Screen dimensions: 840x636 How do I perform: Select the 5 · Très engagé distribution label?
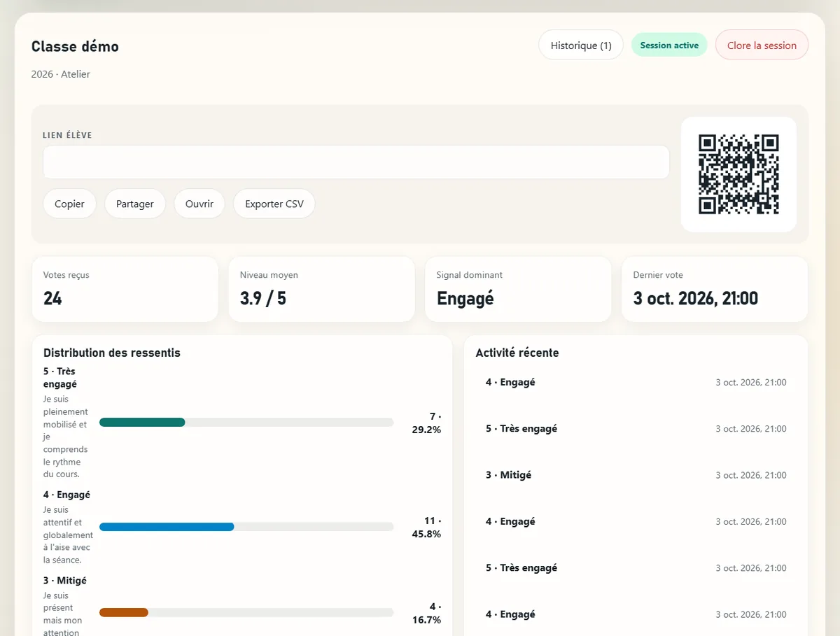coord(60,378)
